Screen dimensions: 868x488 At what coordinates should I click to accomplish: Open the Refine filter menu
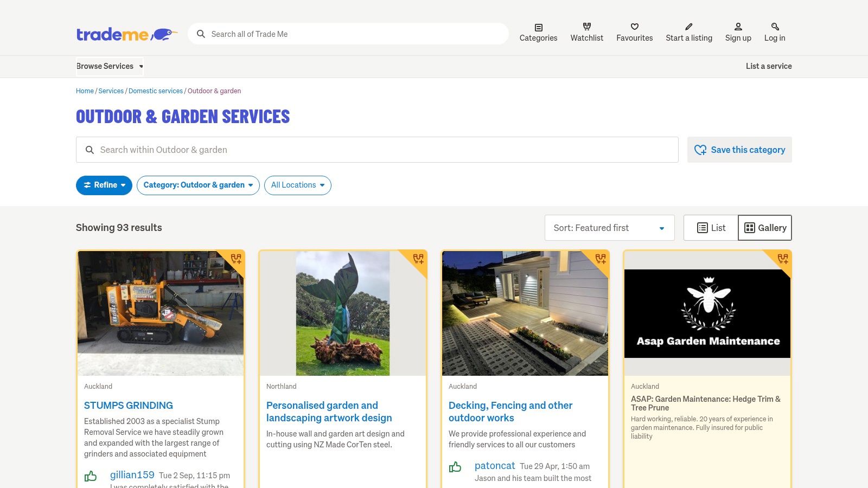(104, 185)
